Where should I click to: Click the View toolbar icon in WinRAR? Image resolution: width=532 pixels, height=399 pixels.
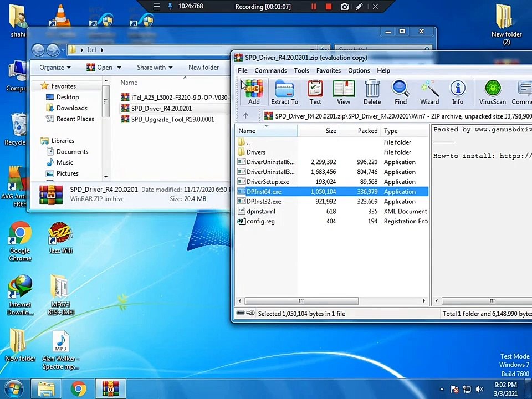click(344, 92)
